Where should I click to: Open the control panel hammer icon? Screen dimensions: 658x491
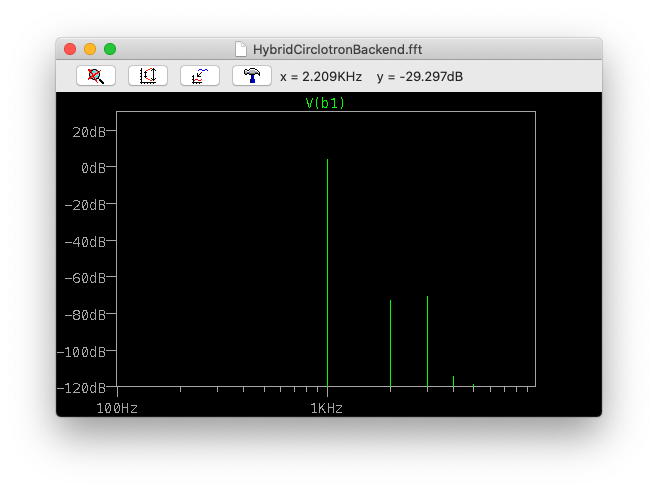252,76
